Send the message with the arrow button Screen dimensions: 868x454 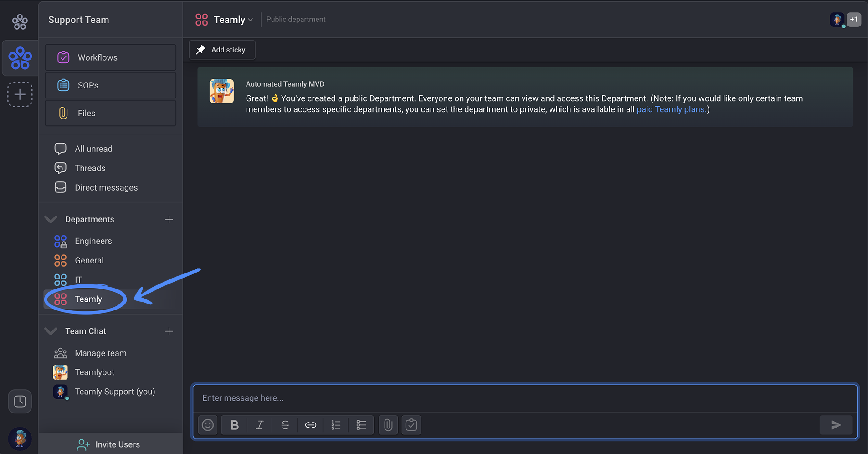(x=836, y=425)
